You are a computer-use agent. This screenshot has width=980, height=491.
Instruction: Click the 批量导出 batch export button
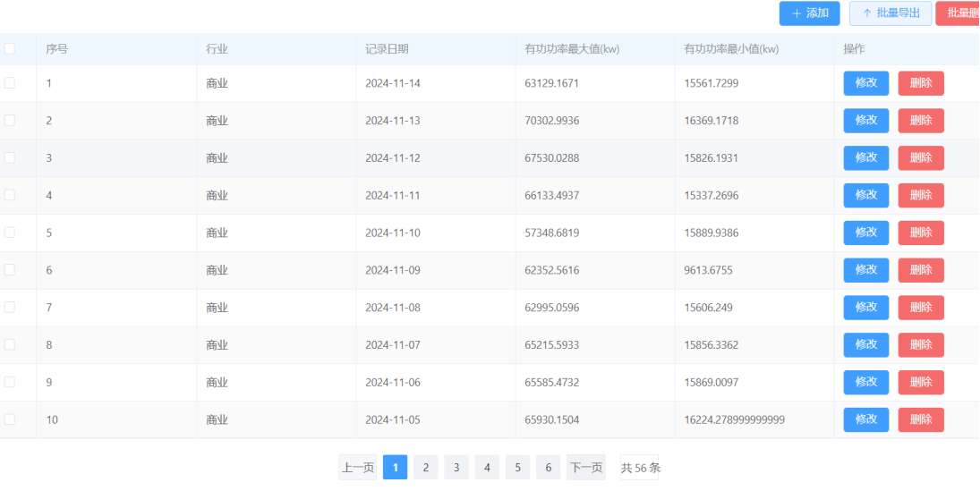(891, 13)
